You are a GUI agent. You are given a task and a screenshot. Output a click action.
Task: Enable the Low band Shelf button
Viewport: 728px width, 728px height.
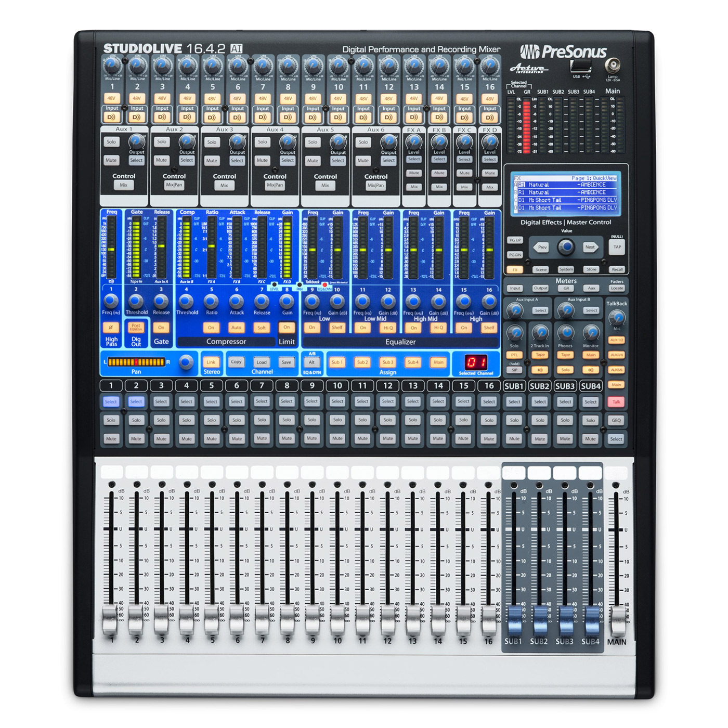click(x=337, y=328)
